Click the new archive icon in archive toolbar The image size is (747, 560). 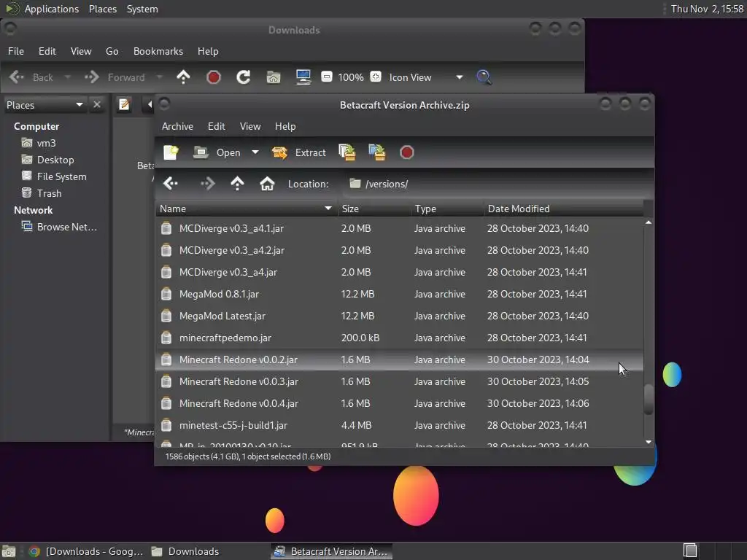pos(171,152)
